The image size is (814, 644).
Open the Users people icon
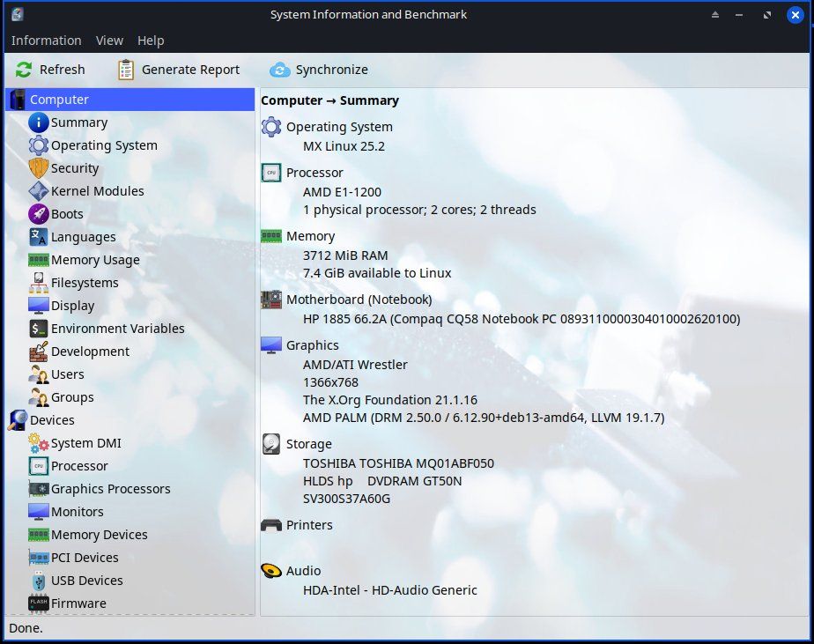(x=39, y=374)
